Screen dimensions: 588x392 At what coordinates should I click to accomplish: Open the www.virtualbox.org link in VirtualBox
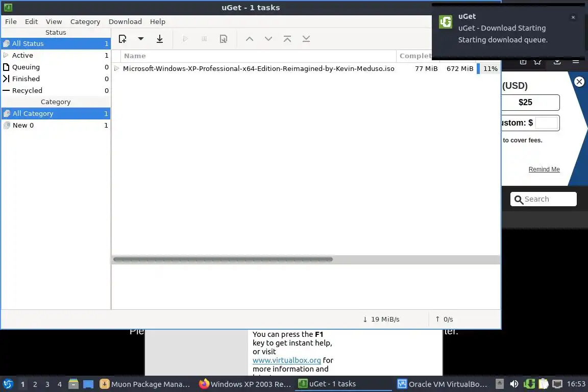(286, 360)
